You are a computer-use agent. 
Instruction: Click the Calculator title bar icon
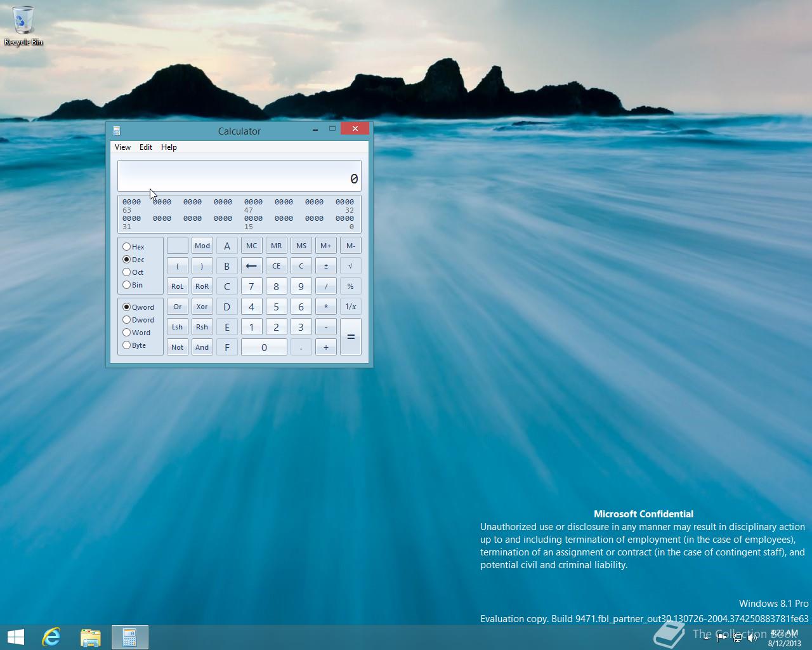click(x=117, y=131)
